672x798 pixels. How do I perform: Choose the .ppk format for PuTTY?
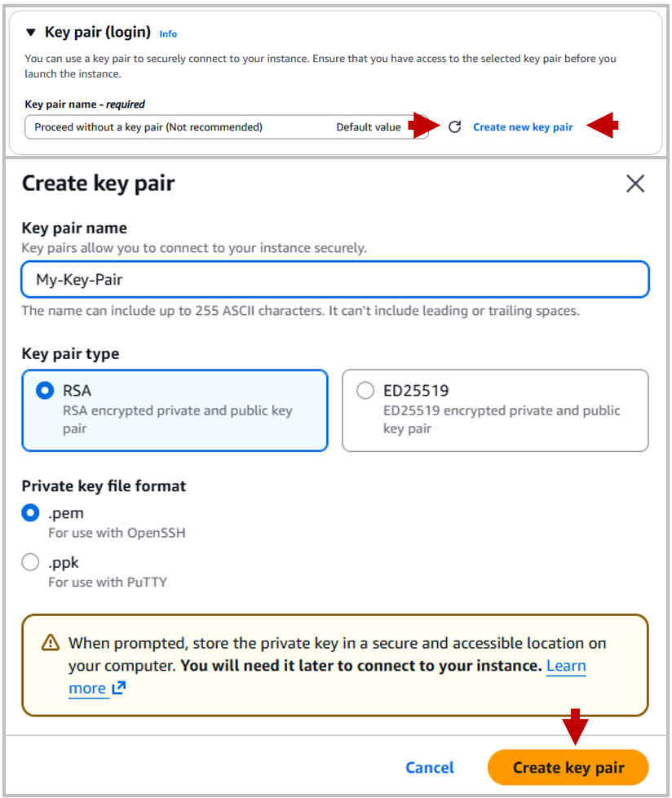click(x=30, y=562)
